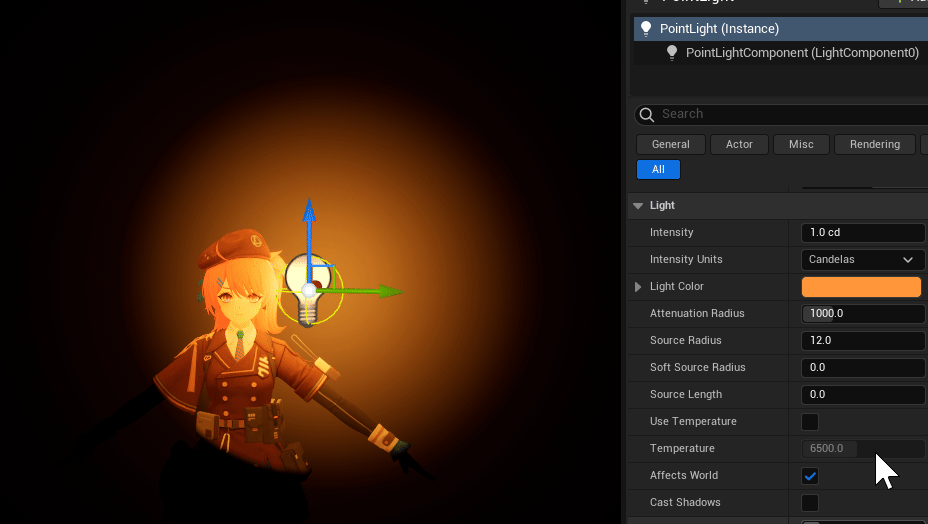The width and height of the screenshot is (928, 524).
Task: Select the All filter button
Action: (x=658, y=169)
